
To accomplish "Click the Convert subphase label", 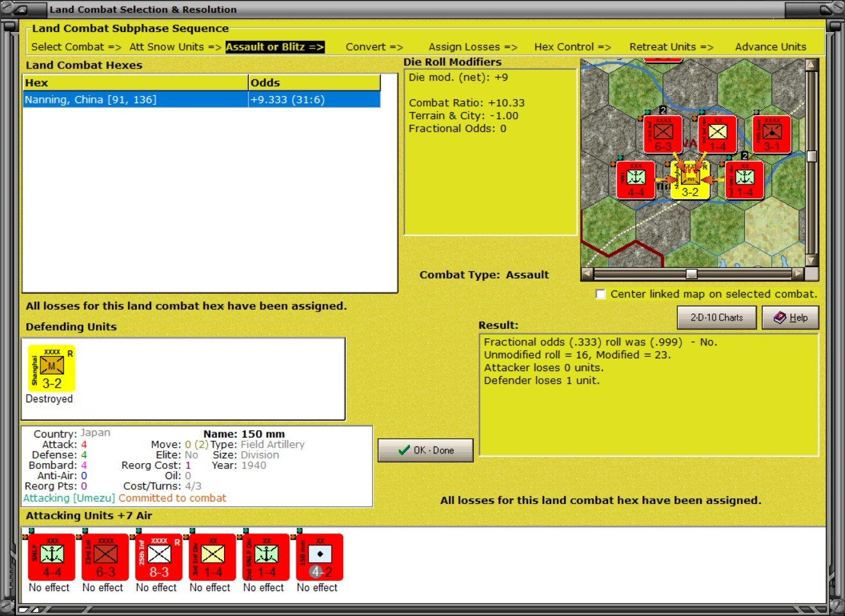I will (x=374, y=47).
